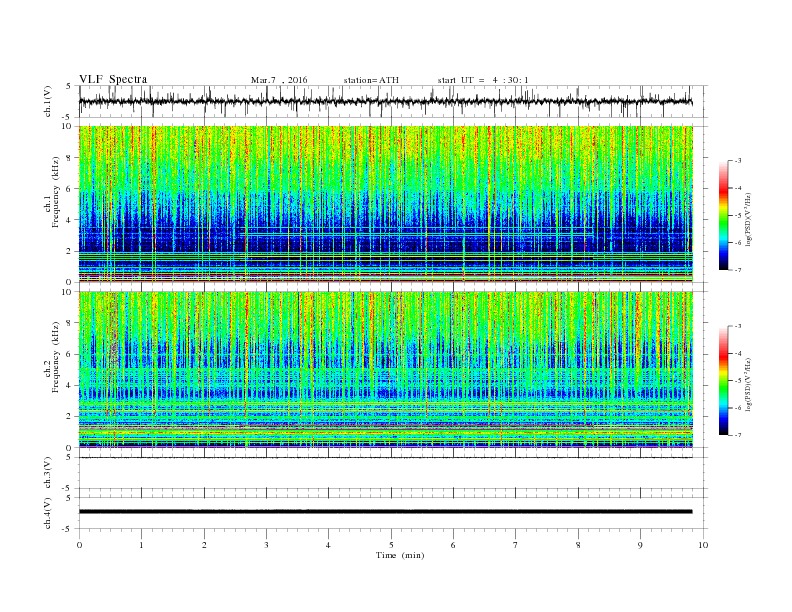Viewport: 792px width, 612px height.
Task: Click the ch.3 voltage panel
Action: coord(392,473)
